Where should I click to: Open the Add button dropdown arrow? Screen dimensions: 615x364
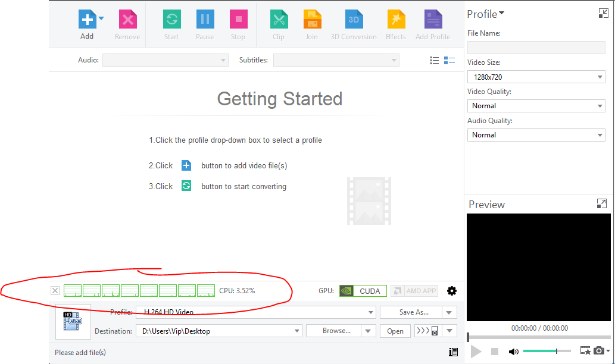coord(101,18)
